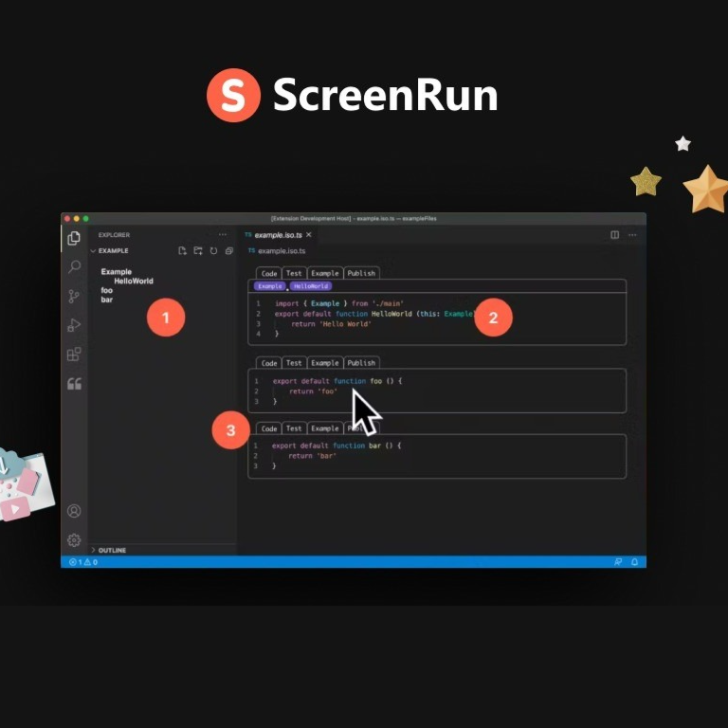The height and width of the screenshot is (728, 728).
Task: Select Example tab of HelloWorld block
Action: (325, 273)
